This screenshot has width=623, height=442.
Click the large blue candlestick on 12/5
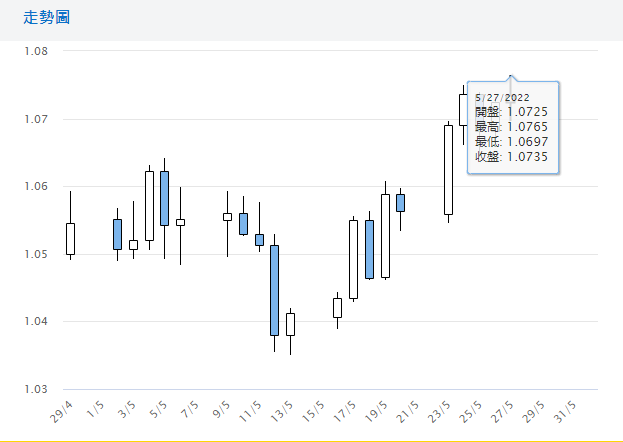coord(274,290)
